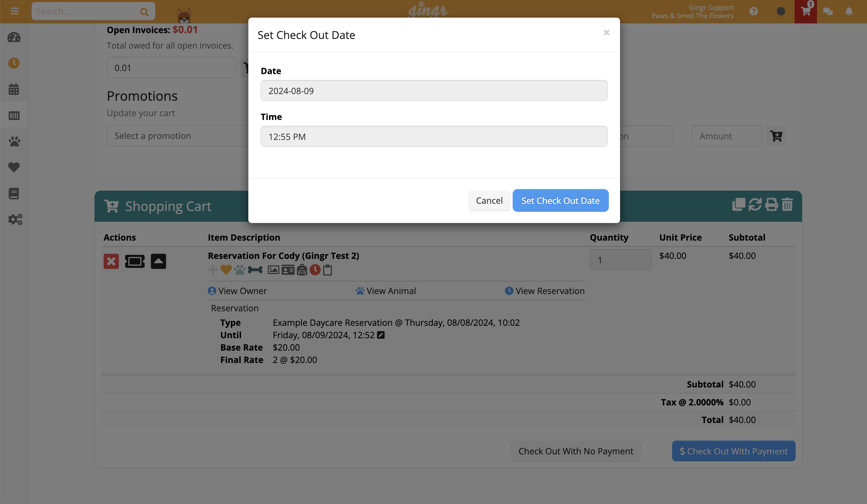Click the Amount input field
This screenshot has height=504, width=867.
[727, 136]
